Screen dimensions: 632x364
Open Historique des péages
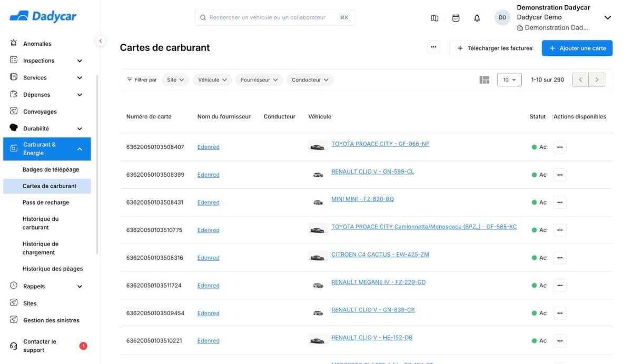53,268
